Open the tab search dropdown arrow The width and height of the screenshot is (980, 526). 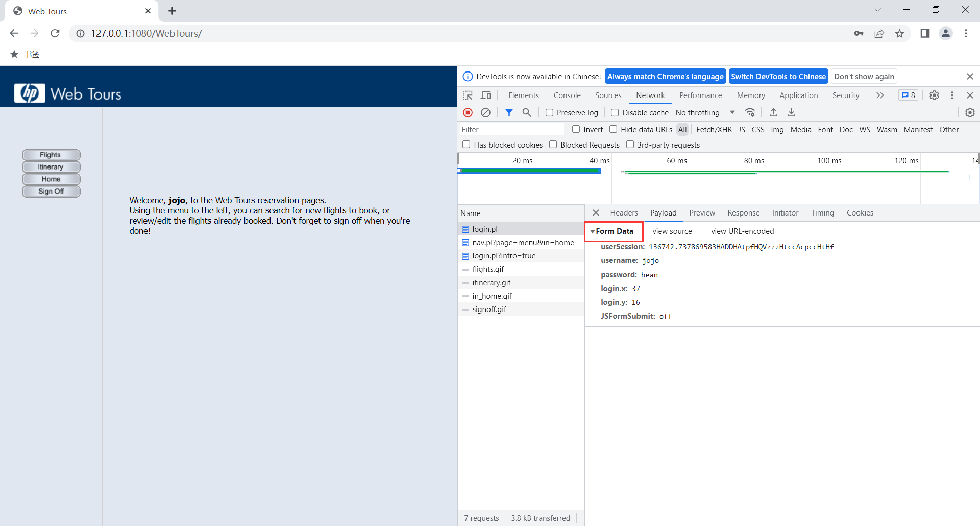[877, 10]
